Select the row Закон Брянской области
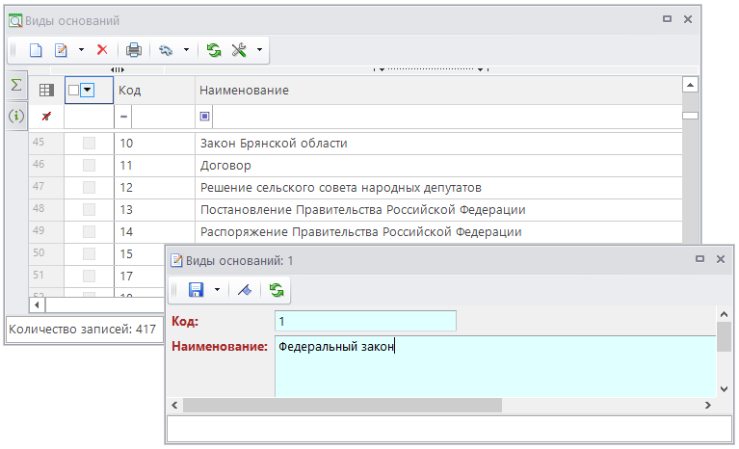739x449 pixels. [x=273, y=143]
